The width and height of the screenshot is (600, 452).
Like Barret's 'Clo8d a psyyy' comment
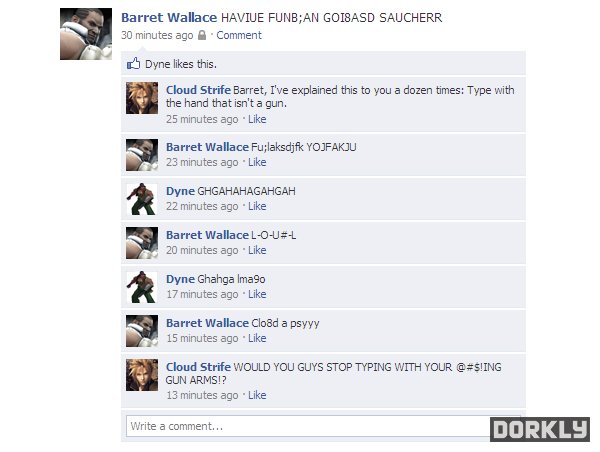257,338
